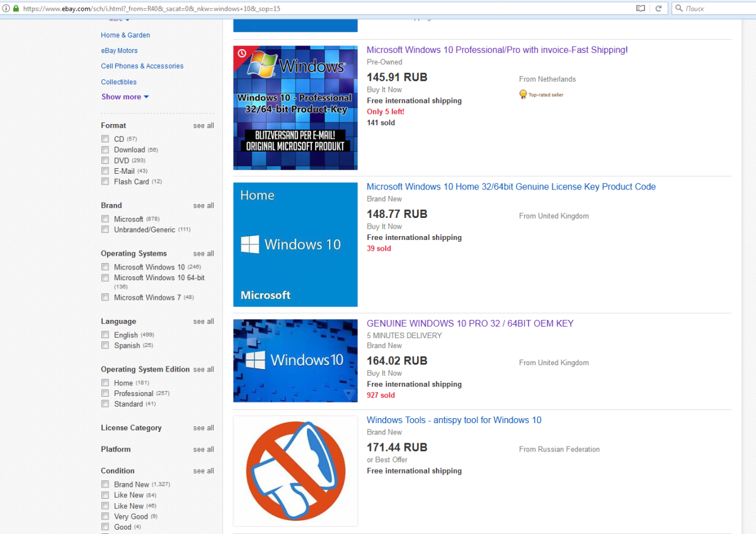Click the site information icon in address bar
The height and width of the screenshot is (534, 756).
point(6,9)
